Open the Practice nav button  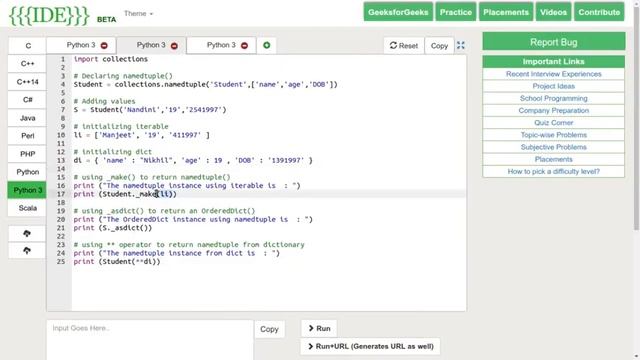coord(456,12)
